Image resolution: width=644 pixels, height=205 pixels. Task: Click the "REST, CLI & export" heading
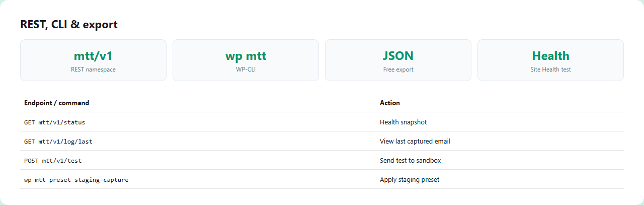click(69, 24)
